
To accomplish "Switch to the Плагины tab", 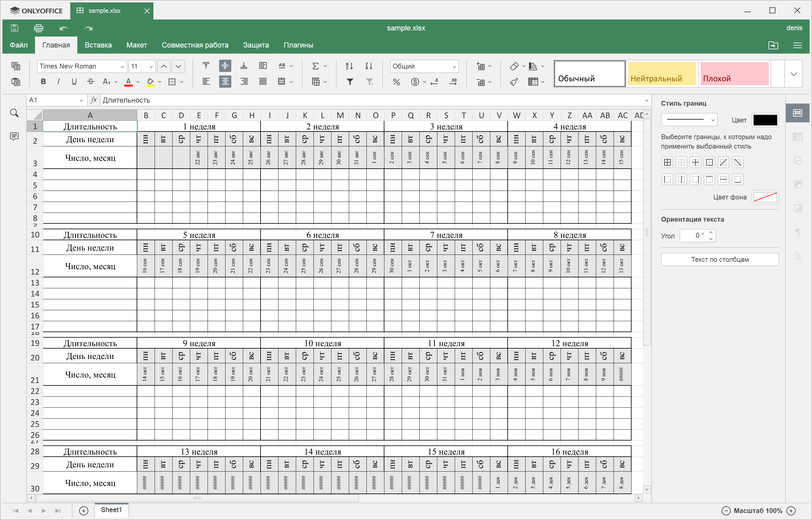I will [298, 45].
